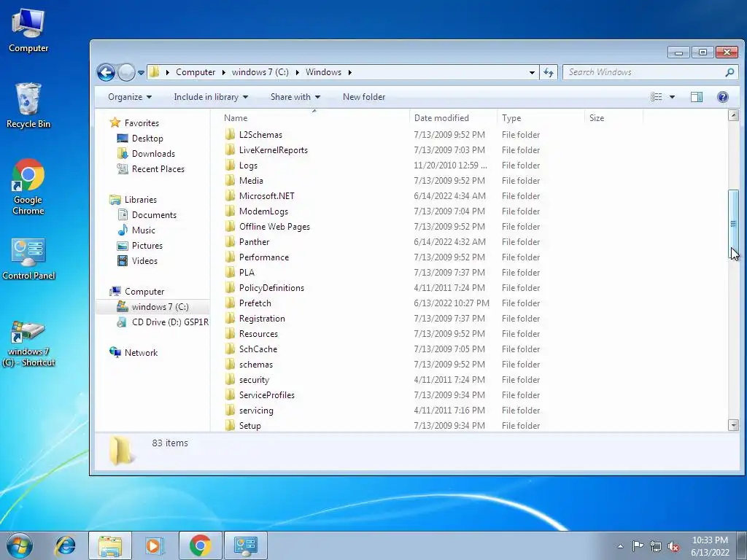Viewport: 747px width, 560px height.
Task: Open Documents library in the navigation pane
Action: pos(154,215)
